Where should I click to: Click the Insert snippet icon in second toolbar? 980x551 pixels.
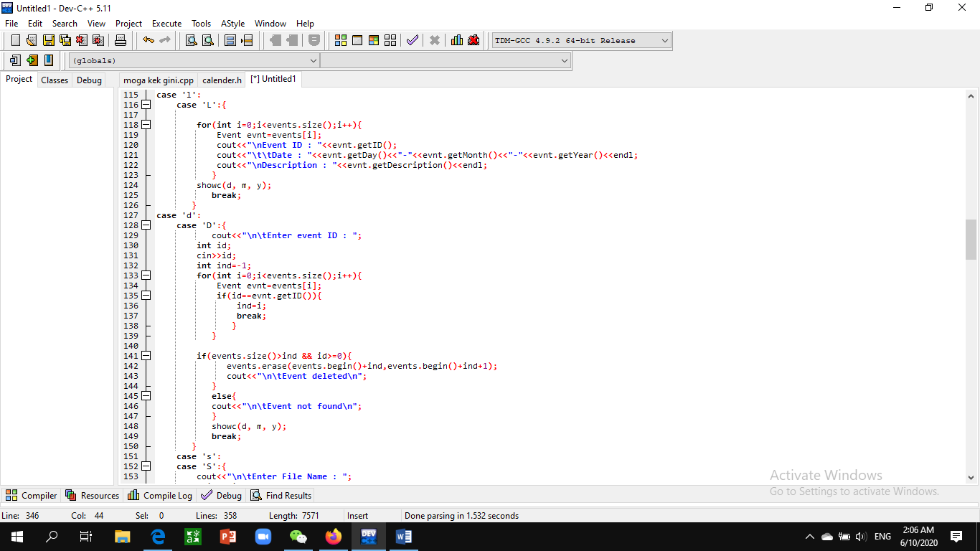coord(15,60)
